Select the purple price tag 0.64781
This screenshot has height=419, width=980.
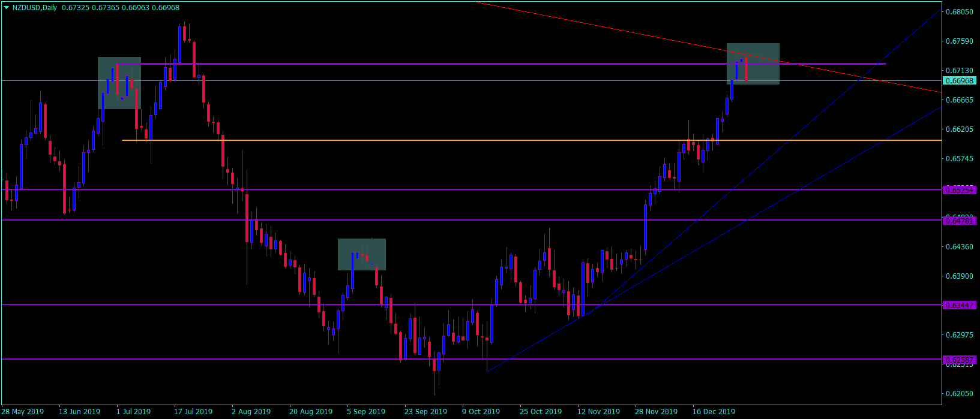pyautogui.click(x=960, y=221)
